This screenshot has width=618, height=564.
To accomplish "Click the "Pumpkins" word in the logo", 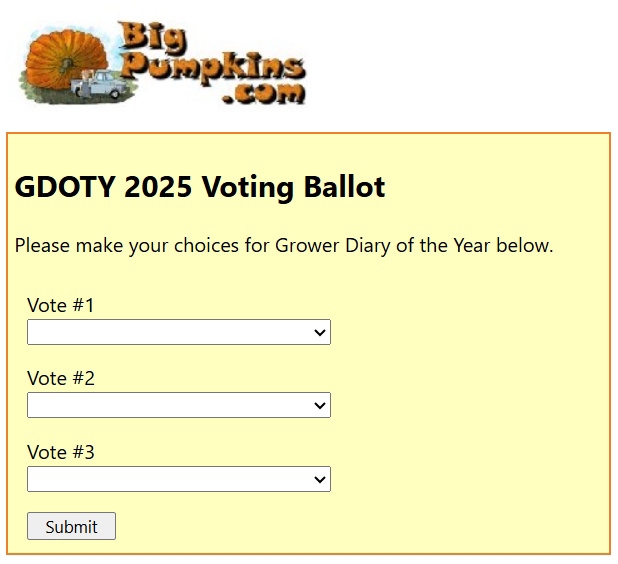I will coord(212,66).
